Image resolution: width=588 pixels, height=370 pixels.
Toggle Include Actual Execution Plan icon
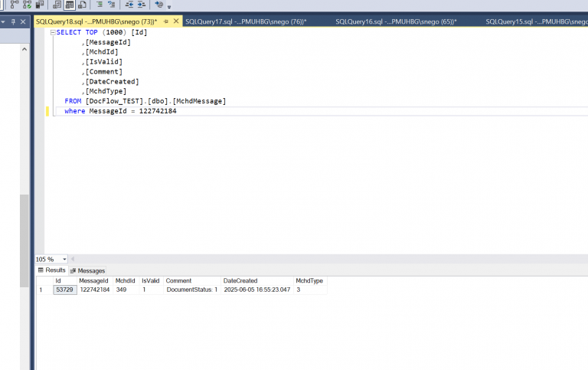(x=15, y=5)
